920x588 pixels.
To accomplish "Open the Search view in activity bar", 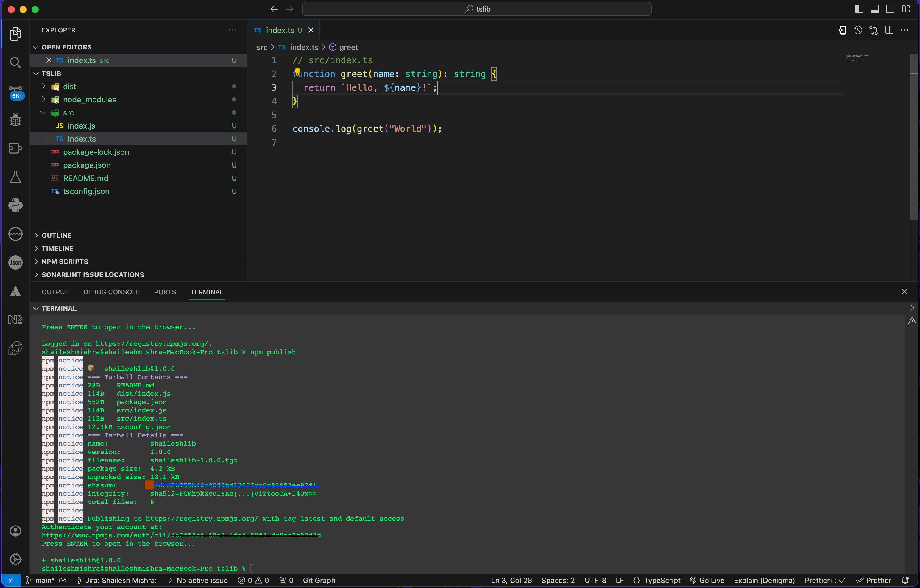I will [15, 62].
